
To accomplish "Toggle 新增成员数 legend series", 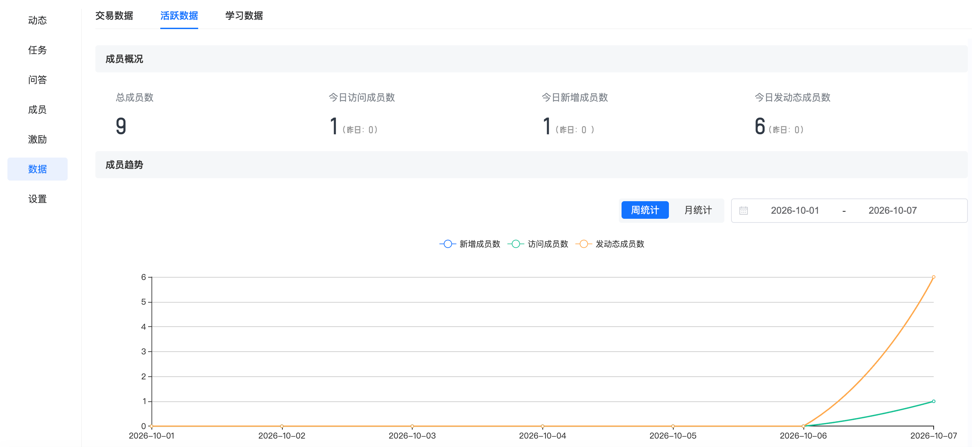I will point(470,244).
